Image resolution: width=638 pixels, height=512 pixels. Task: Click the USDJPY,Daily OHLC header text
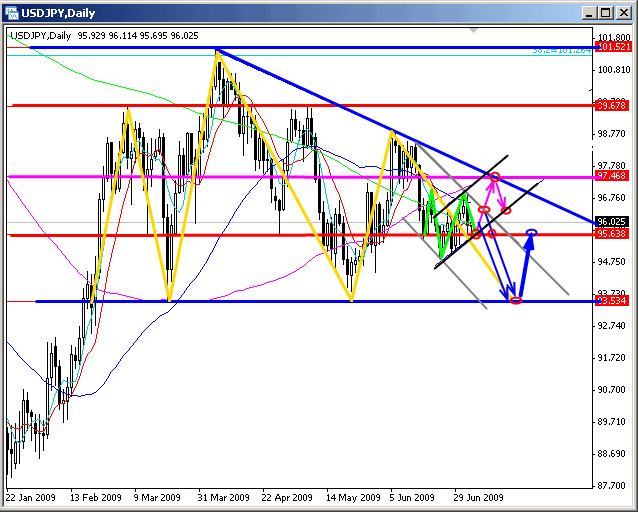click(104, 36)
